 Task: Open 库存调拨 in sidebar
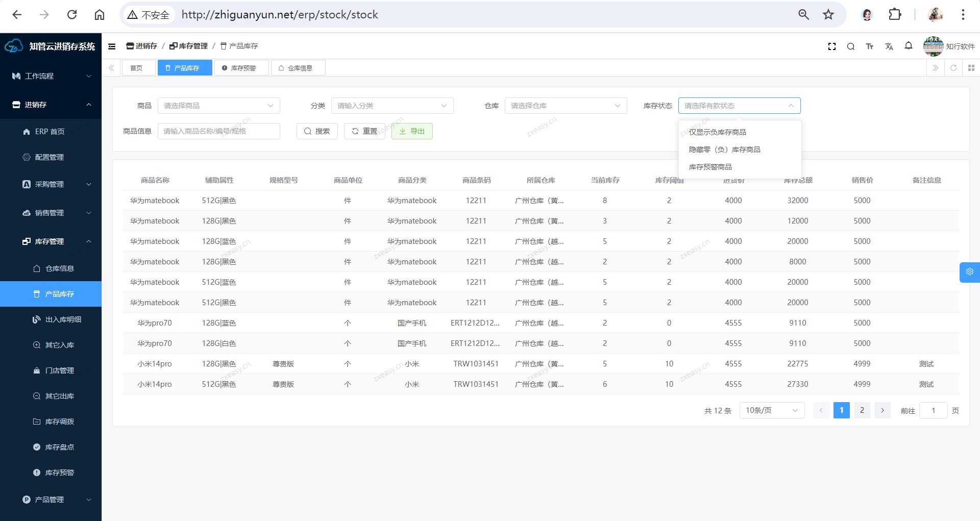coord(51,421)
